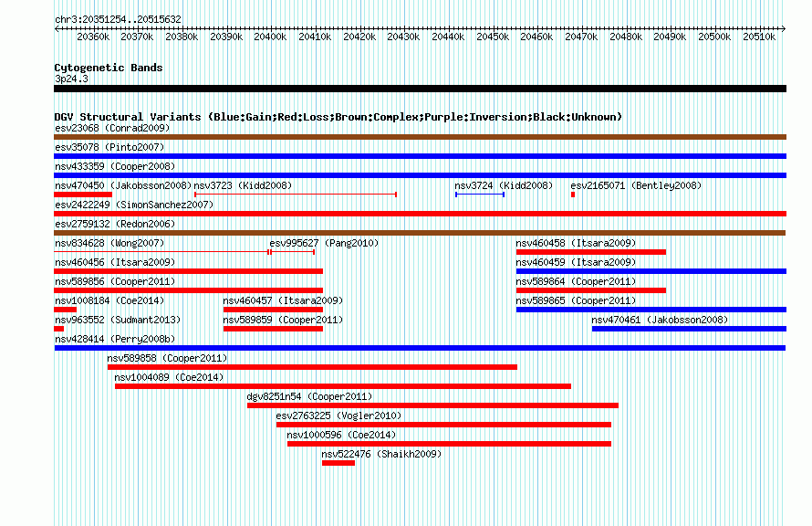The width and height of the screenshot is (812, 526).
Task: Click the blue nsv433359 gain bar
Action: 420,175
